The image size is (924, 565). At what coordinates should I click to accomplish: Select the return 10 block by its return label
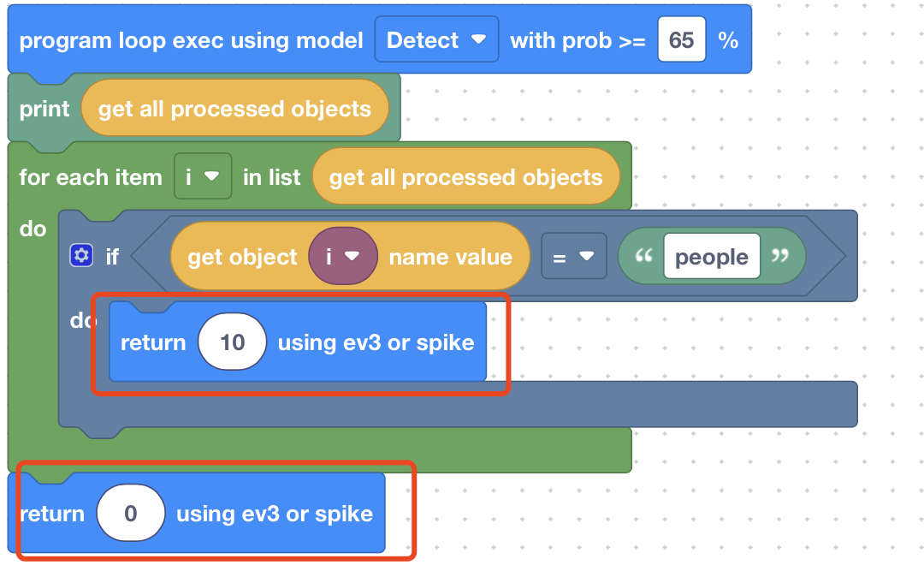(153, 342)
